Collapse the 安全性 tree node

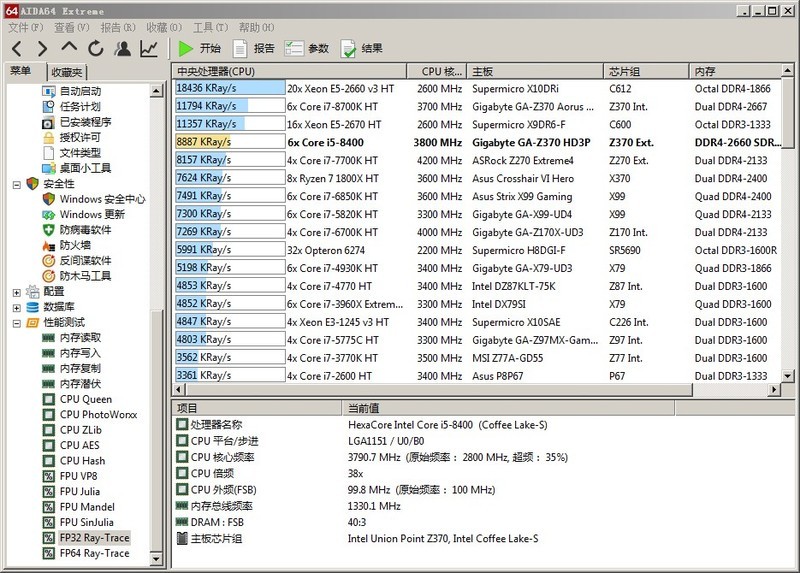(x=16, y=184)
